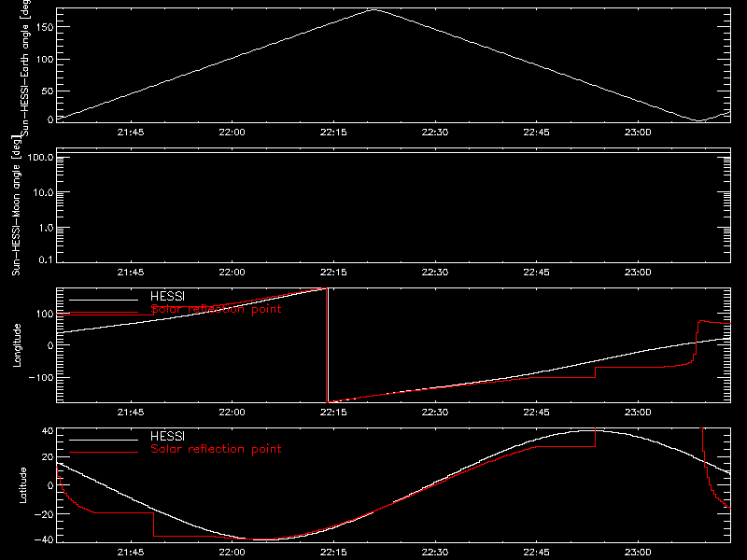
Task: Click 22:15 label under Longitude plot
Action: (333, 413)
